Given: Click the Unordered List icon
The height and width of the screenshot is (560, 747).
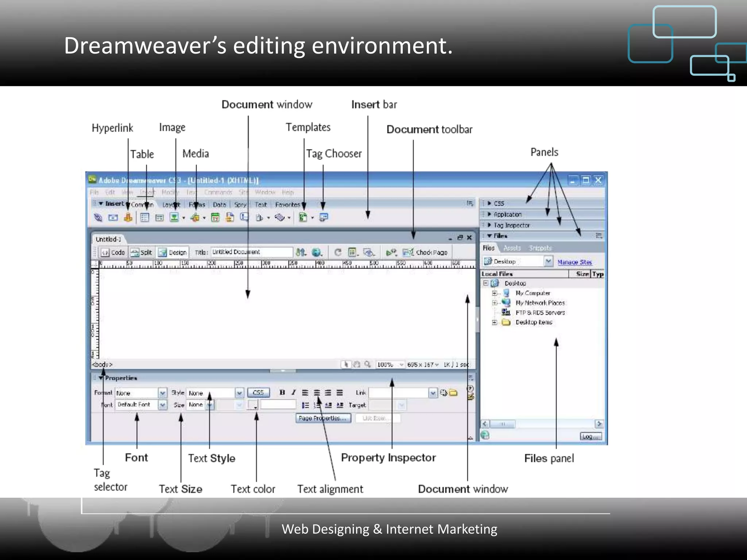Looking at the screenshot, I should tap(305, 405).
